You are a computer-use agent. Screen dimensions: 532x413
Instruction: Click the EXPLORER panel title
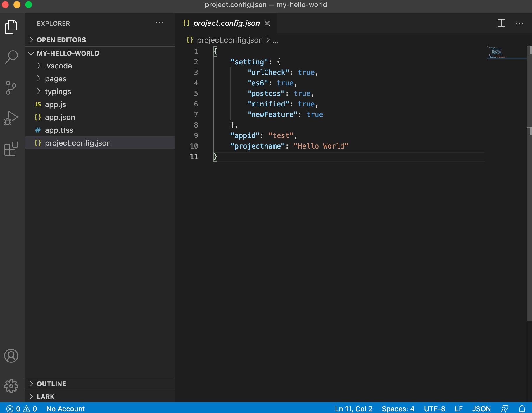click(53, 23)
